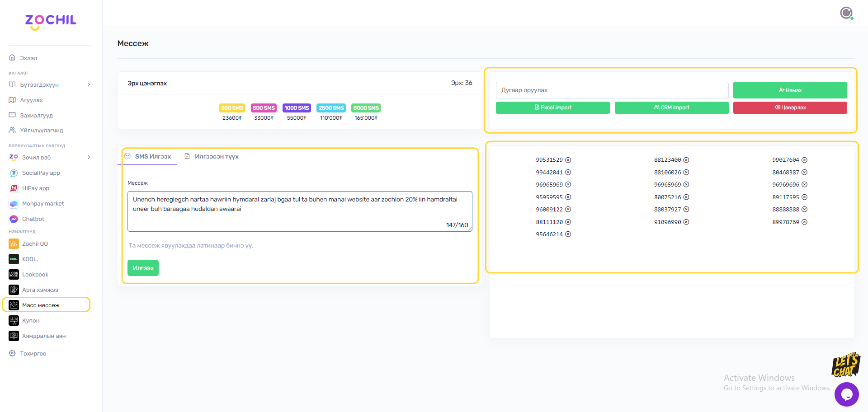Click the HiPay app icon
The height and width of the screenshot is (412, 868).
[14, 188]
